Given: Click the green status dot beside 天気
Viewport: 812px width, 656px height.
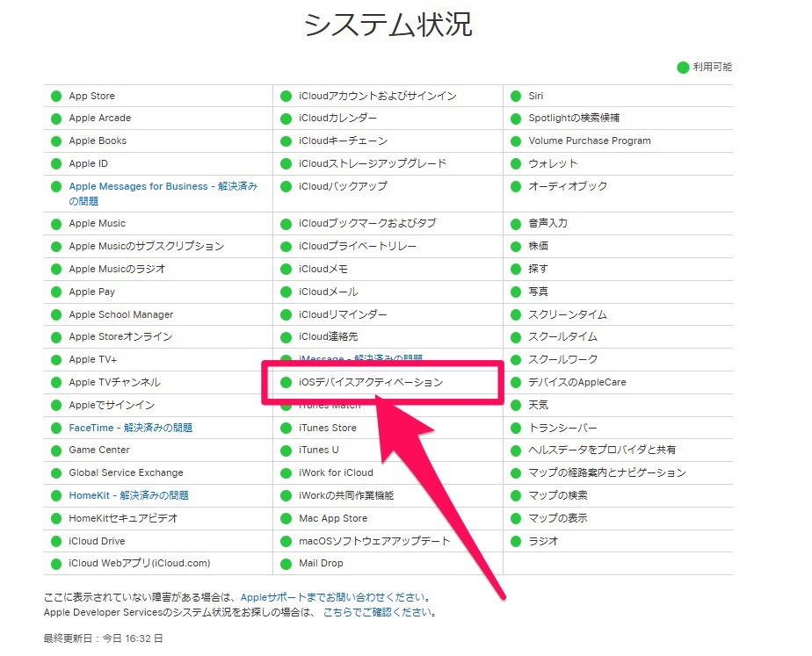Looking at the screenshot, I should (516, 406).
